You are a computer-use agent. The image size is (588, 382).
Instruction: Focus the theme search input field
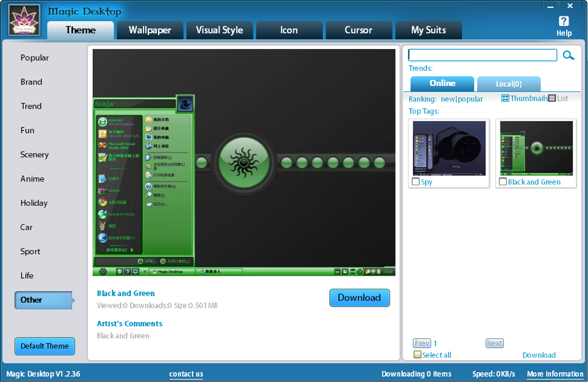click(483, 55)
